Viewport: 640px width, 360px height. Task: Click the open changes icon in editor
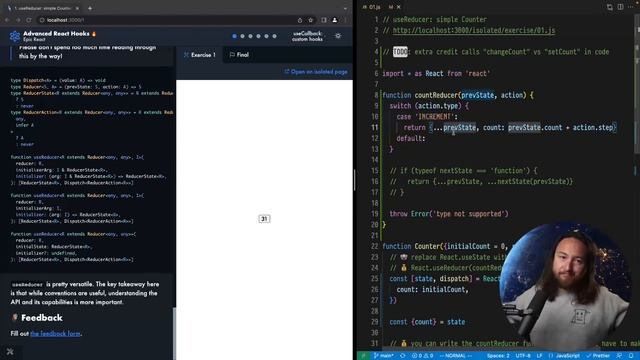(x=609, y=7)
